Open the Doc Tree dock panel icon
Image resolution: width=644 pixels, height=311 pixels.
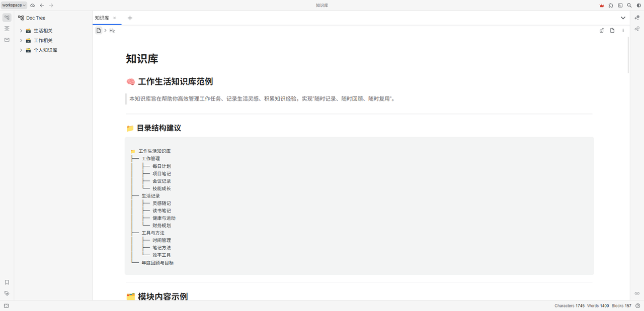pos(7,18)
